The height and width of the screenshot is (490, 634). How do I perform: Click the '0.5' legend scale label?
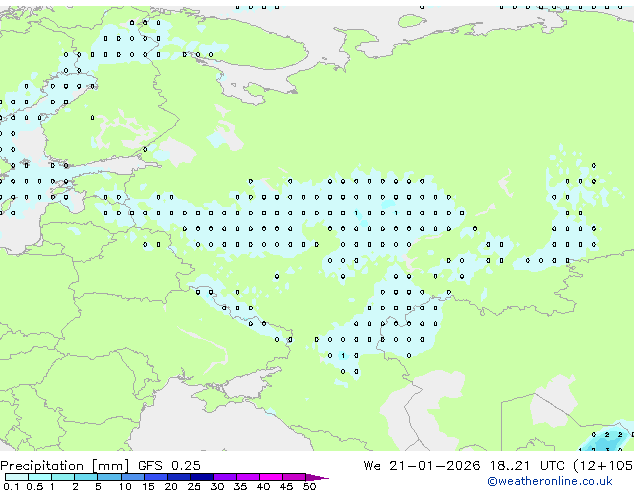coord(35,486)
